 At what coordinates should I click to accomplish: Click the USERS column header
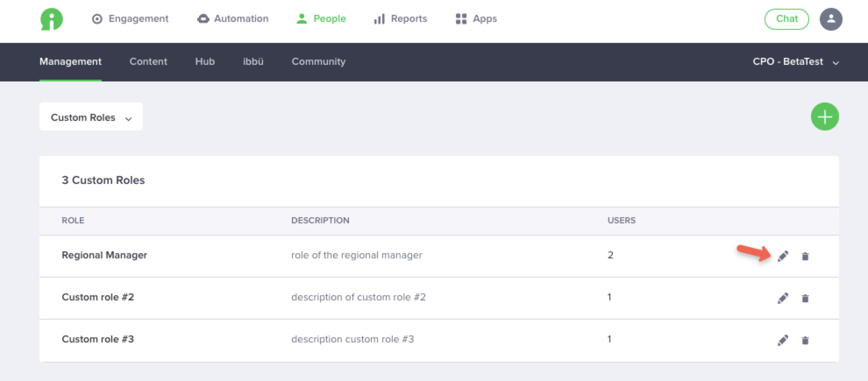coord(622,220)
